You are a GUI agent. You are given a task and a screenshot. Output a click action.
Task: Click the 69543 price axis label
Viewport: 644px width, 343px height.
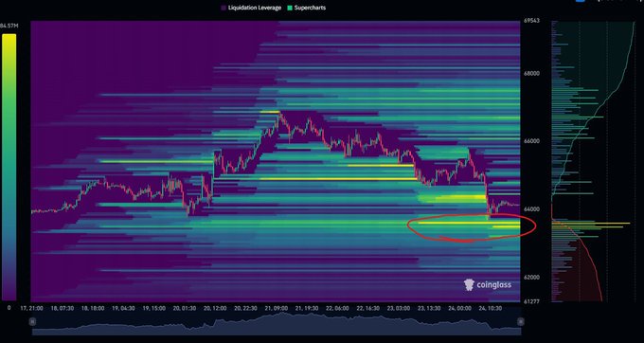click(532, 21)
